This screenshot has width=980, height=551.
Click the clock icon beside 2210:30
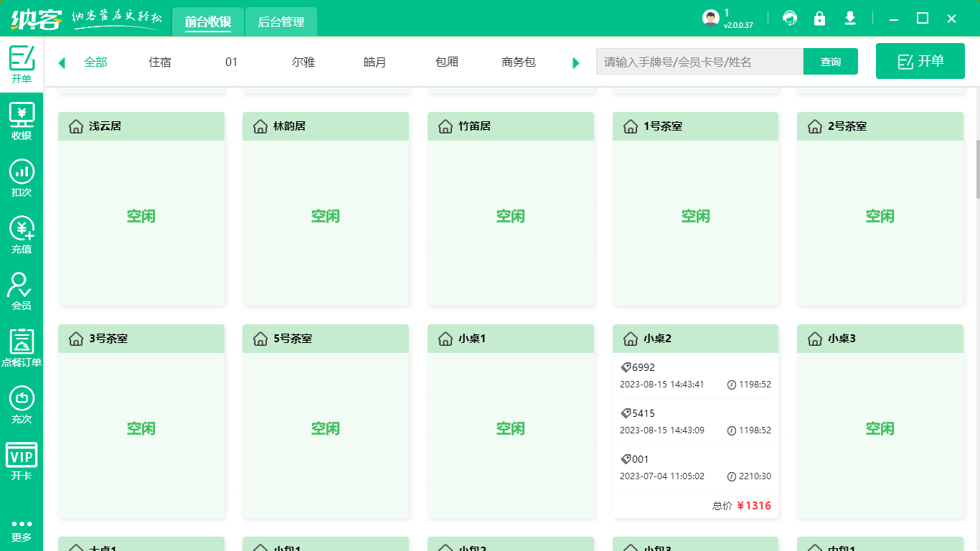pyautogui.click(x=732, y=476)
